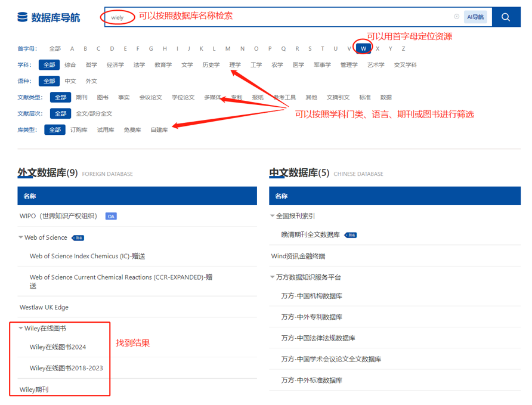This screenshot has height=405, width=532.
Task: Clear the search box with the X icon
Action: [x=457, y=17]
